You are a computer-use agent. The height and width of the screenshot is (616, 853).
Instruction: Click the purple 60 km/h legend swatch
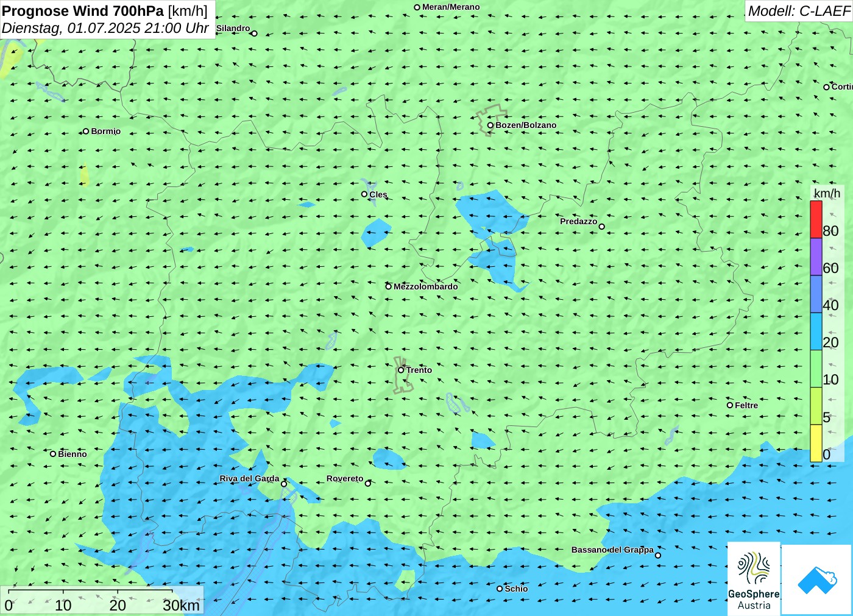(x=816, y=257)
